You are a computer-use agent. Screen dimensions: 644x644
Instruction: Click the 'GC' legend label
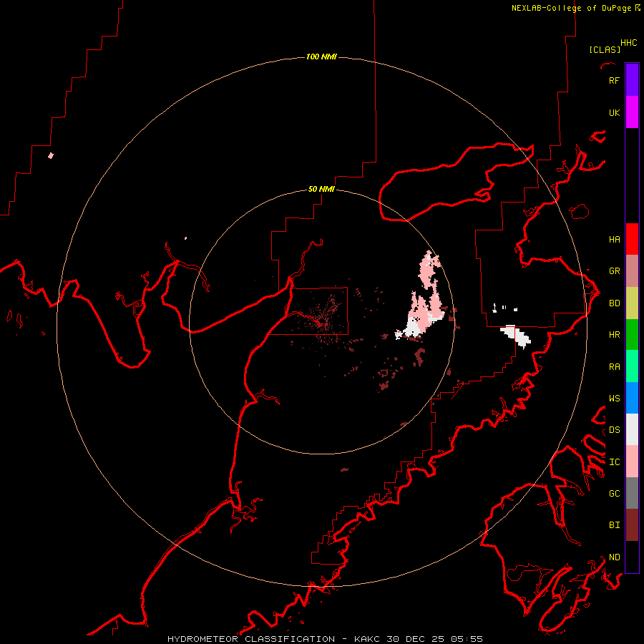click(614, 494)
